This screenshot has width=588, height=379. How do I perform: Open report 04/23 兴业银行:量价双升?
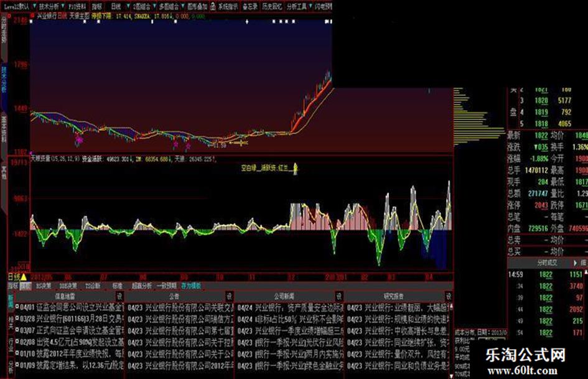pos(398,354)
